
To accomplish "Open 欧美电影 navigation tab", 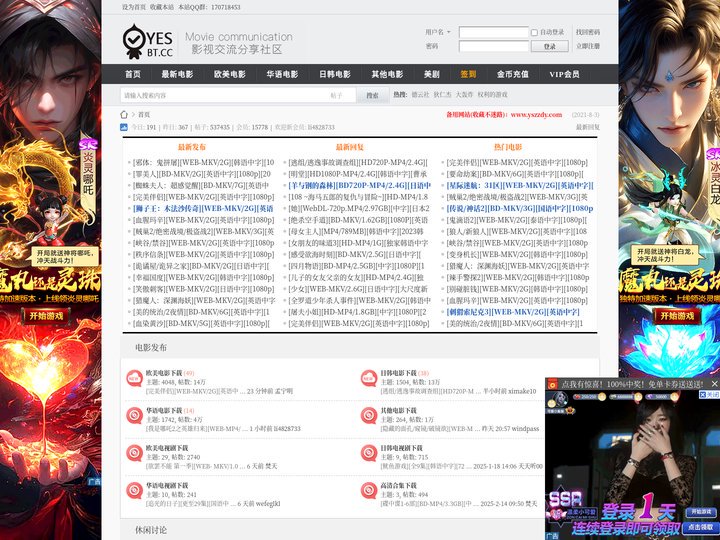I will pos(230,74).
